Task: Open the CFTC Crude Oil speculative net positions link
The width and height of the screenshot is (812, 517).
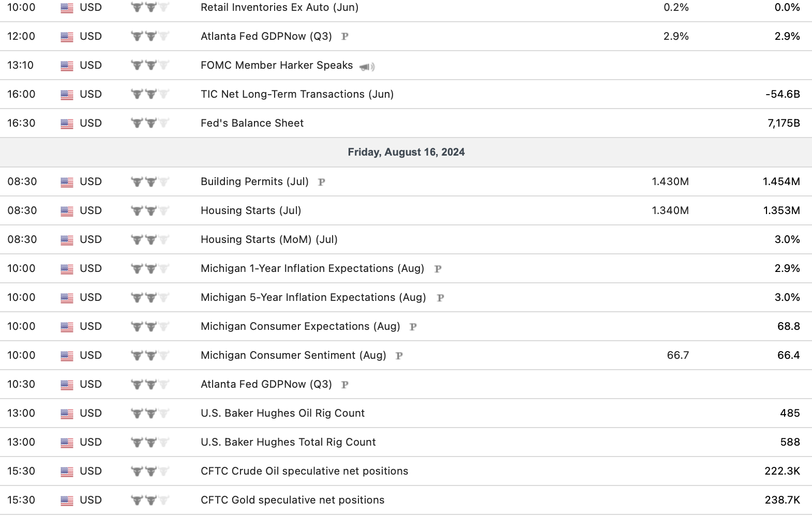Action: [x=304, y=471]
